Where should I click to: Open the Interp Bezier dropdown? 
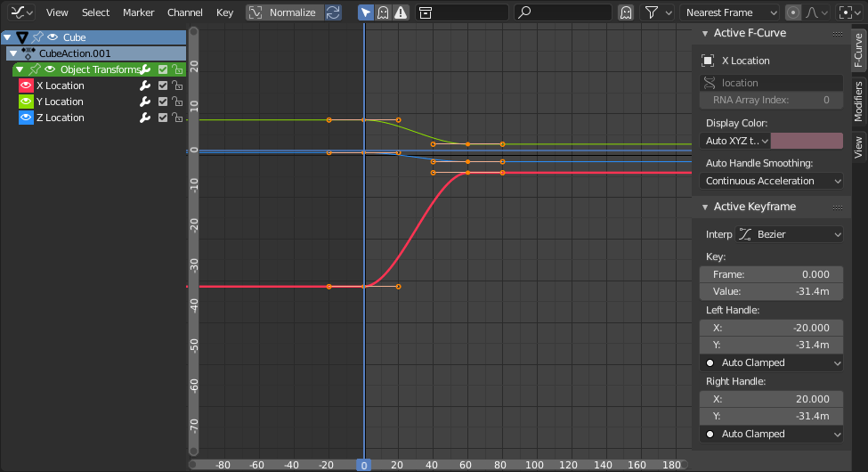789,234
